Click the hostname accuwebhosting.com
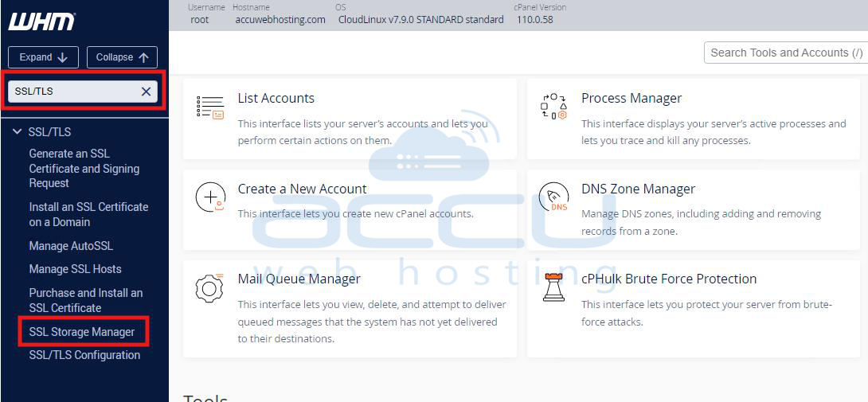The width and height of the screenshot is (868, 402). (x=280, y=19)
